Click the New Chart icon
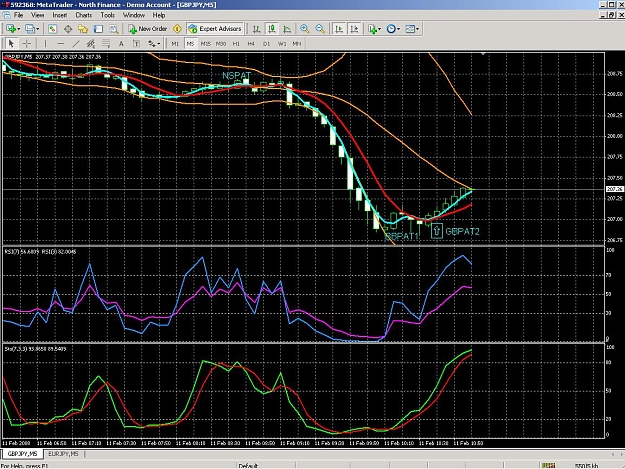The width and height of the screenshot is (625, 469). 11,29
